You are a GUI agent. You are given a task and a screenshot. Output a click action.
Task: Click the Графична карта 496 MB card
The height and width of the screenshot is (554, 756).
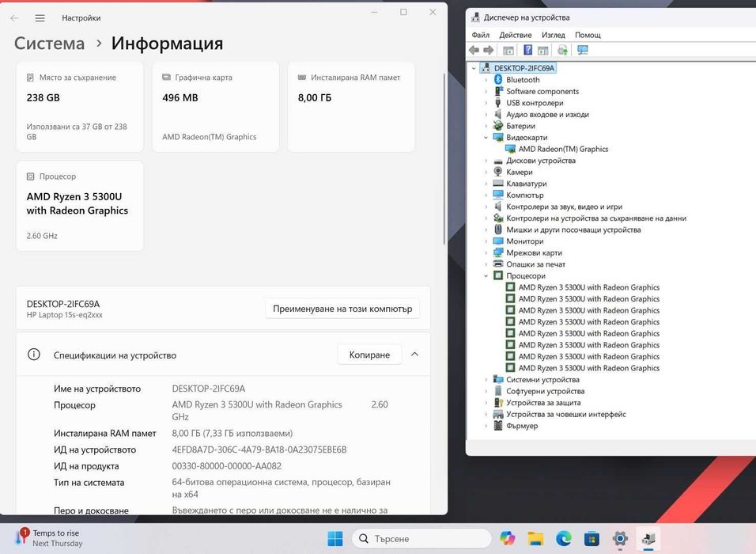tap(216, 107)
